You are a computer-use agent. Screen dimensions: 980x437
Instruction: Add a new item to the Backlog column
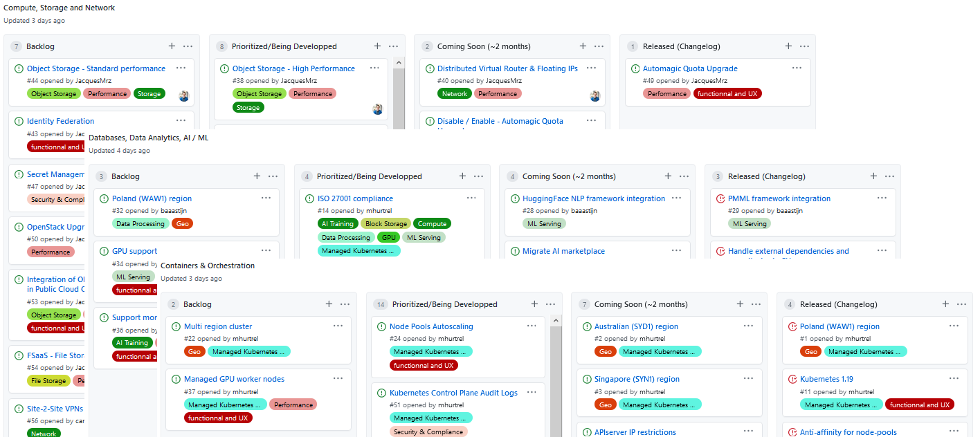[x=172, y=46]
